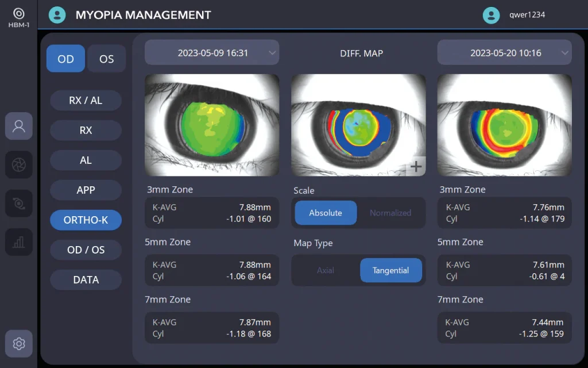Open settings with the gear icon

tap(19, 344)
